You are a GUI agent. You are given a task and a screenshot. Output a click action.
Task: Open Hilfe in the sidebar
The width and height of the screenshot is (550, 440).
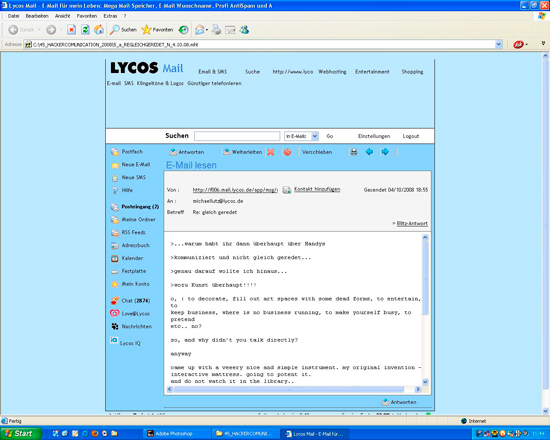click(x=122, y=190)
